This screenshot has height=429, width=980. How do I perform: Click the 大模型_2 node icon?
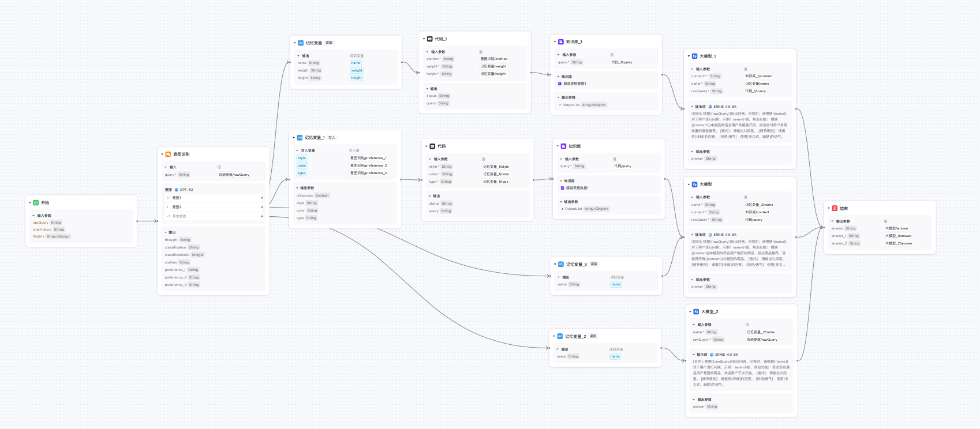pyautogui.click(x=696, y=311)
